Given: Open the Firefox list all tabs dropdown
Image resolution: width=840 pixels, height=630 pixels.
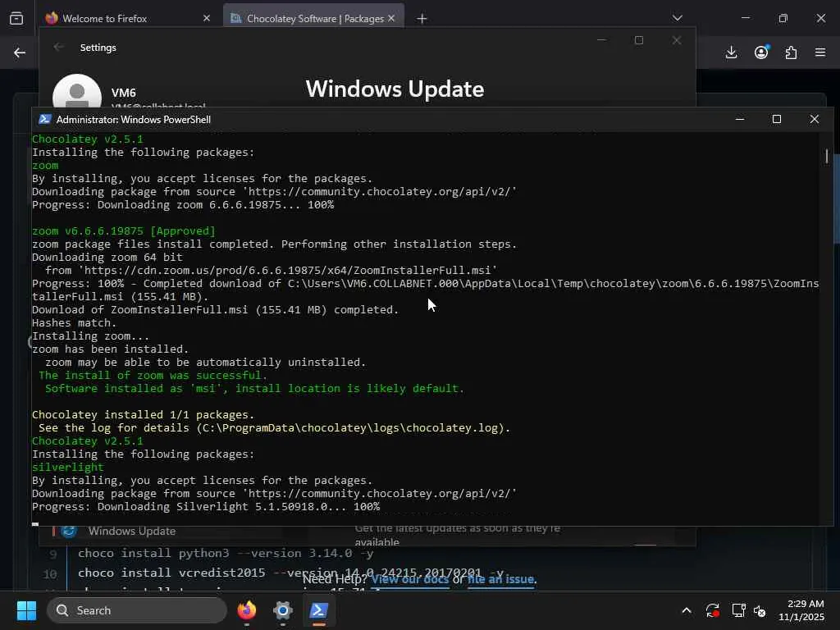Looking at the screenshot, I should pyautogui.click(x=677, y=18).
